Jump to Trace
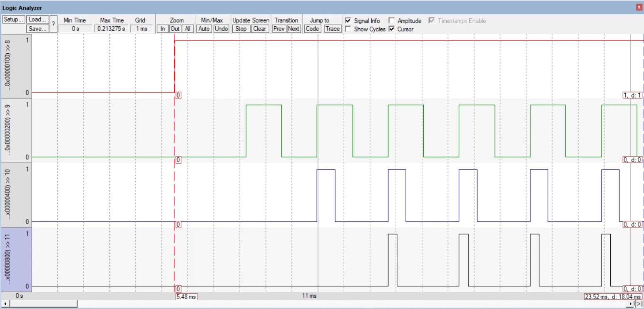This screenshot has height=309, width=644. click(x=332, y=29)
